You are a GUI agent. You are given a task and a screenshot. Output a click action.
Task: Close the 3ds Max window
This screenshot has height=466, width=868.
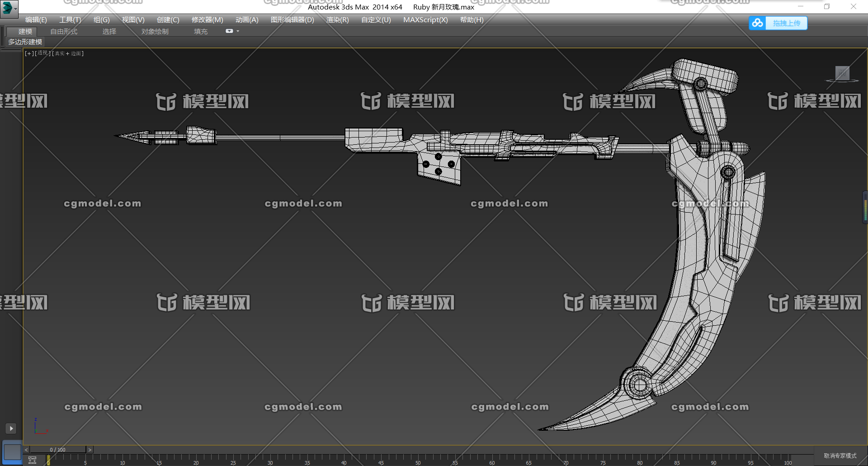pyautogui.click(x=854, y=6)
